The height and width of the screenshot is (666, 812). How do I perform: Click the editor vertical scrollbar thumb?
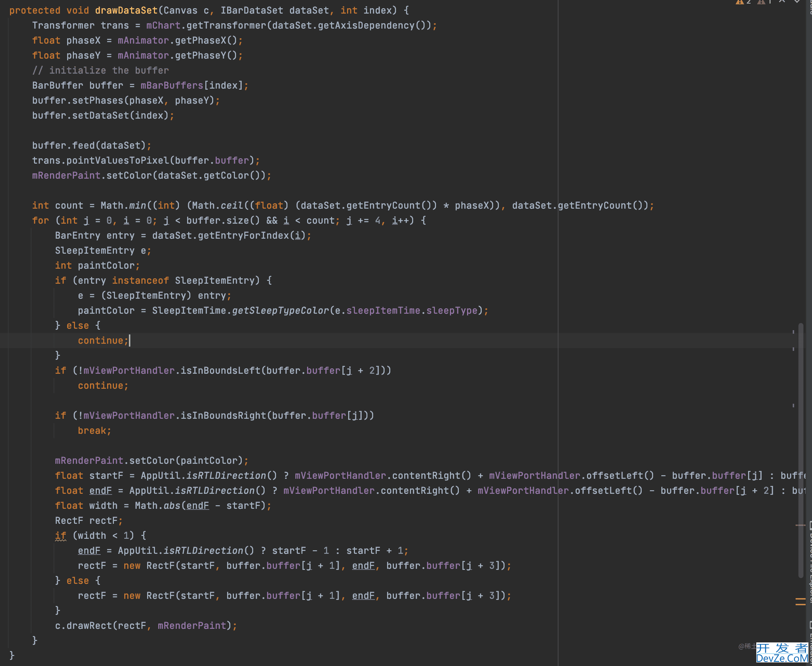[801, 450]
